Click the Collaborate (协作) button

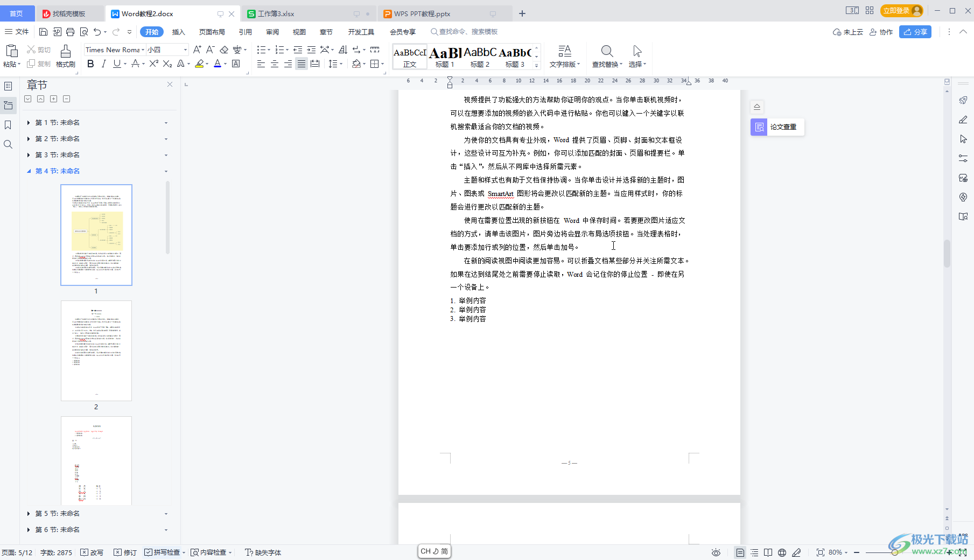point(881,32)
